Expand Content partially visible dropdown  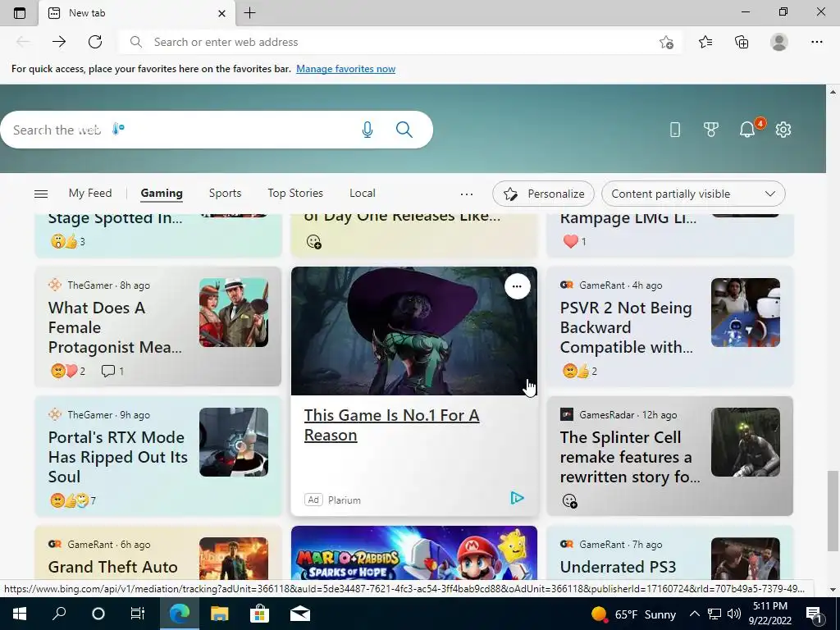tap(693, 194)
